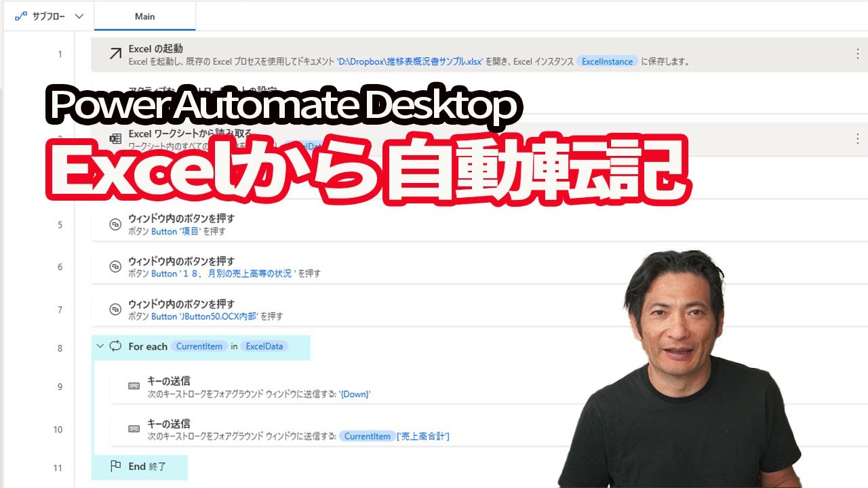Click the Button 'JButton50.OCX内部' link
The height and width of the screenshot is (488, 868).
[x=205, y=317]
